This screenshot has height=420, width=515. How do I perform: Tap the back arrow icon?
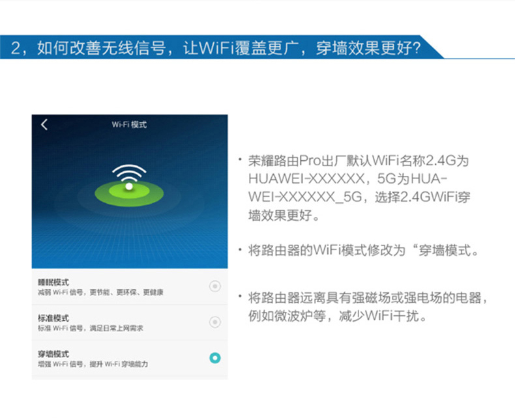click(x=44, y=124)
